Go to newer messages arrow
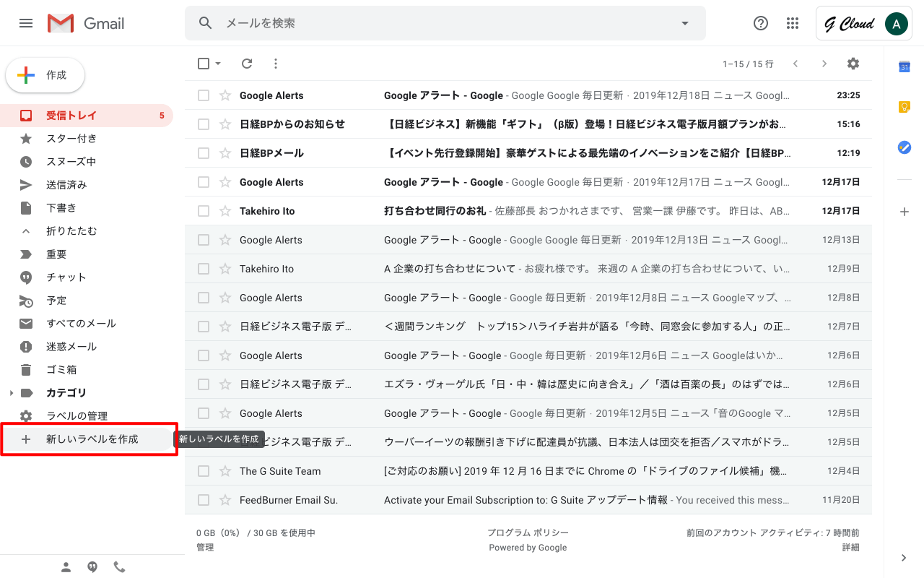 click(796, 64)
